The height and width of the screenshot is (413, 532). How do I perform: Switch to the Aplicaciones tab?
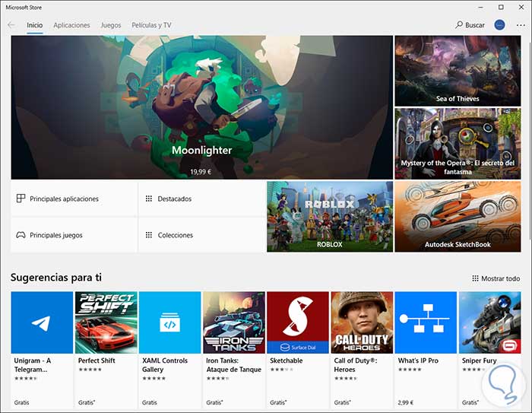71,25
